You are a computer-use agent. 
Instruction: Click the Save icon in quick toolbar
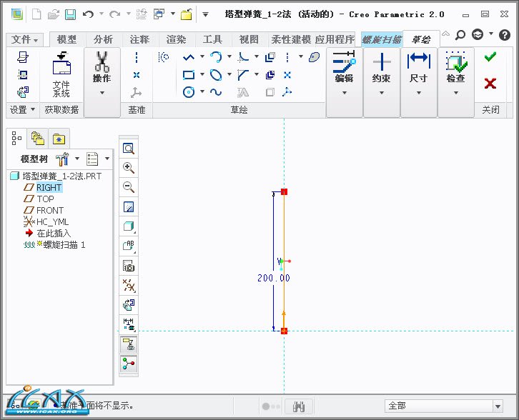point(70,14)
